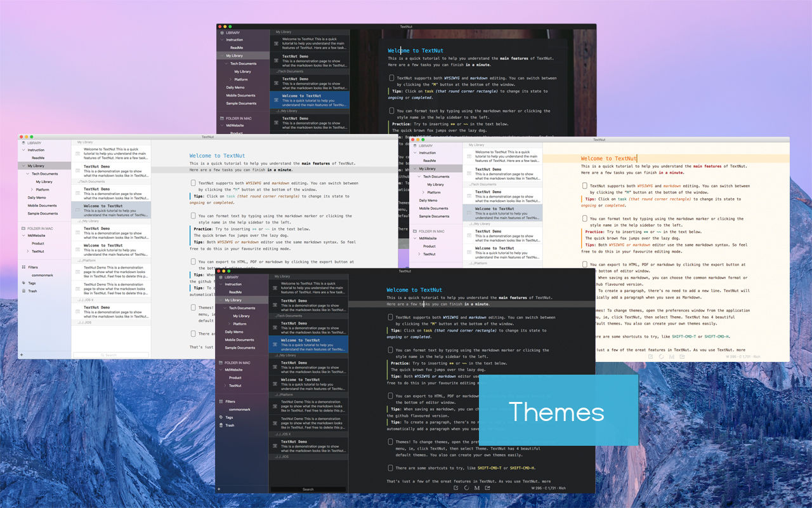Screen dimensions: 812x508
Task: Click document icon of selected Welcome to TextNut, front dark window
Action: tap(275, 345)
